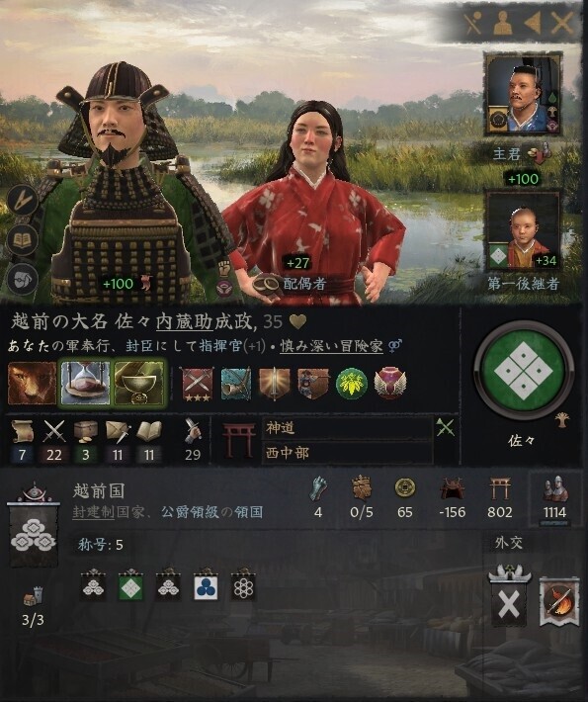Open the 神道 faith entry
Image resolution: width=588 pixels, height=702 pixels.
click(347, 428)
